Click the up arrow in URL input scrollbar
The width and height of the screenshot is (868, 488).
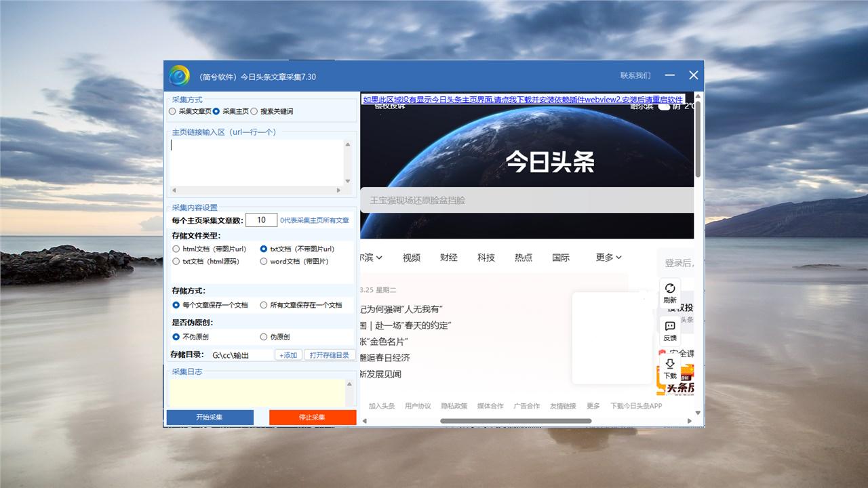click(x=349, y=144)
